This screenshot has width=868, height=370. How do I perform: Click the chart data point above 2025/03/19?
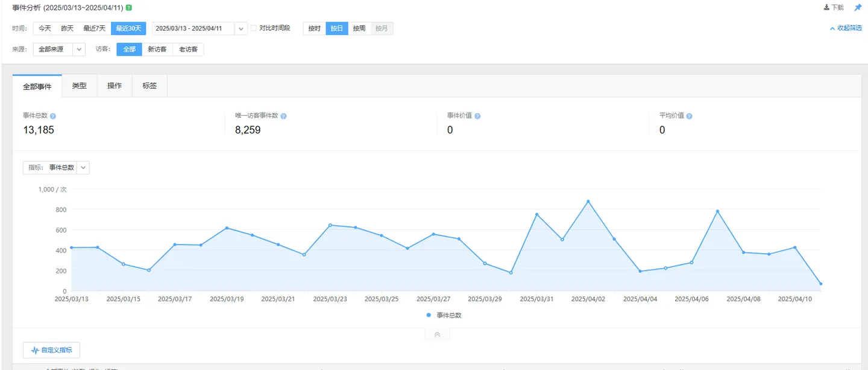pos(227,228)
